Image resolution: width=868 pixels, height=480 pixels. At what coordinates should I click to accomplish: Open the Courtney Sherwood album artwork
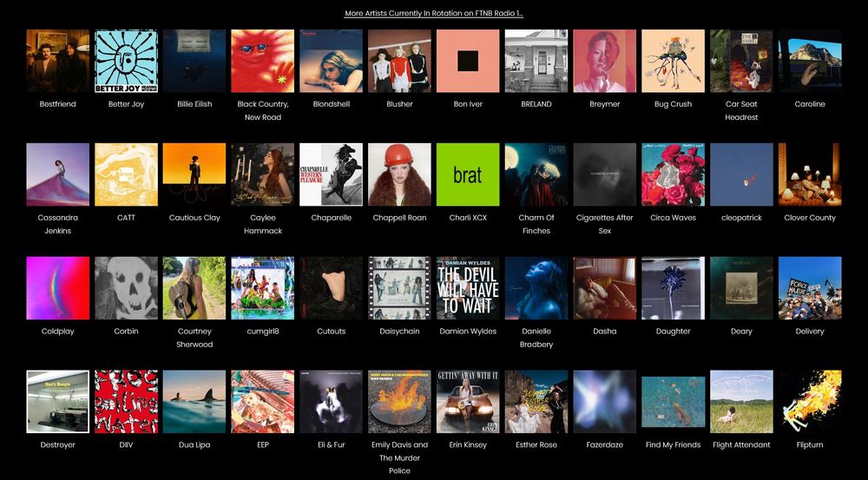tap(194, 288)
